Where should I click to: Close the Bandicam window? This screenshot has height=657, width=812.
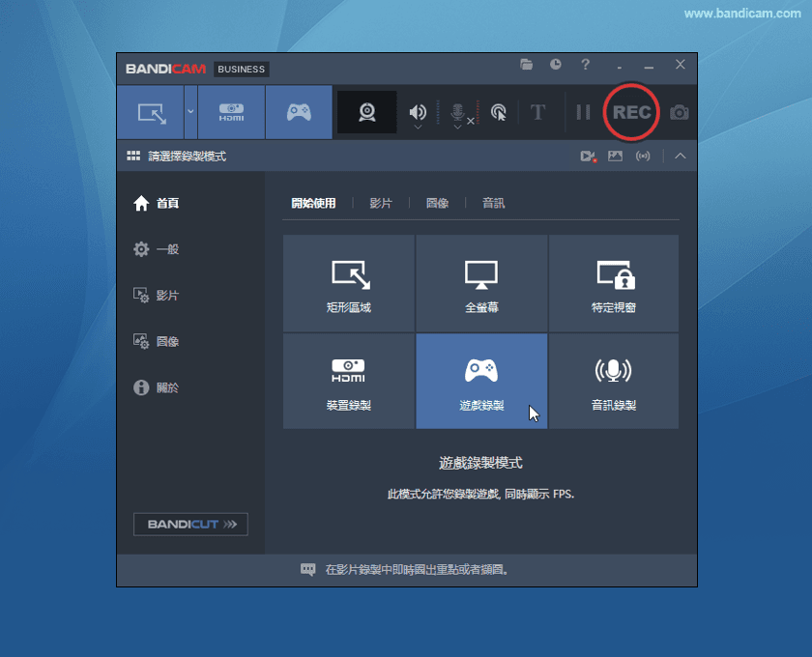pos(681,64)
